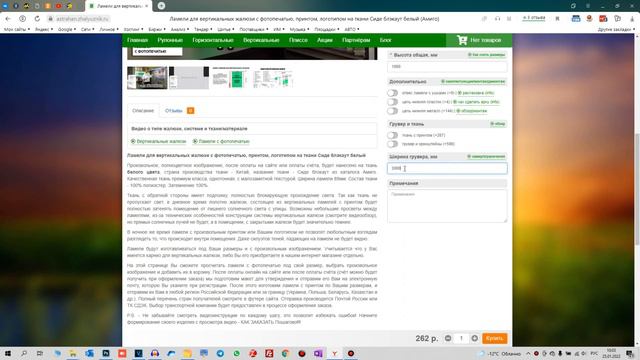
Task: Open Task View on taskbar
Action: [40, 353]
